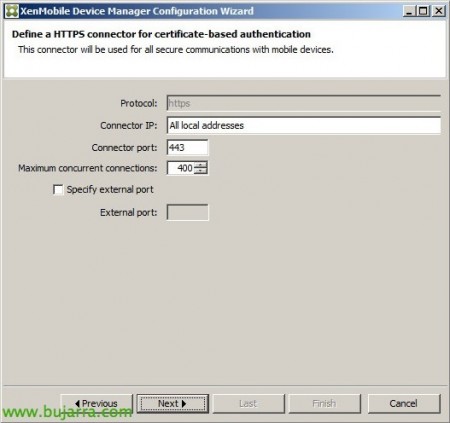Click the Maximum concurrent connections value field

180,168
